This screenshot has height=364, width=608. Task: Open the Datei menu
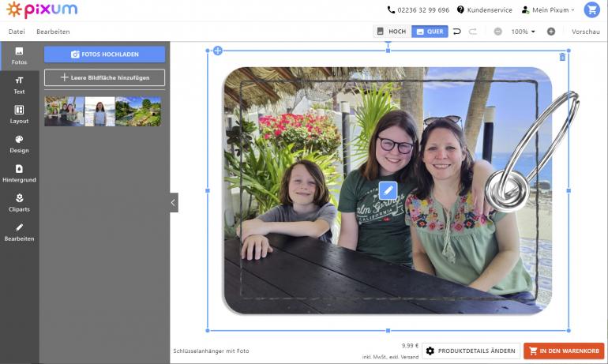[17, 32]
